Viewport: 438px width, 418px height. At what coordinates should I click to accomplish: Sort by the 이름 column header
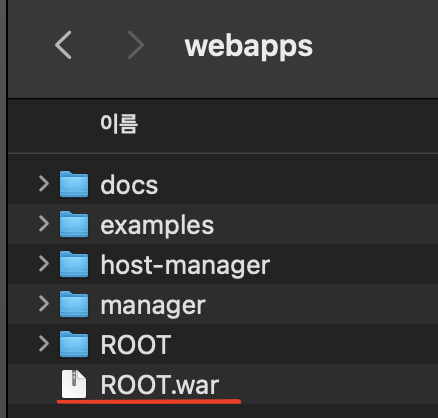pyautogui.click(x=119, y=124)
